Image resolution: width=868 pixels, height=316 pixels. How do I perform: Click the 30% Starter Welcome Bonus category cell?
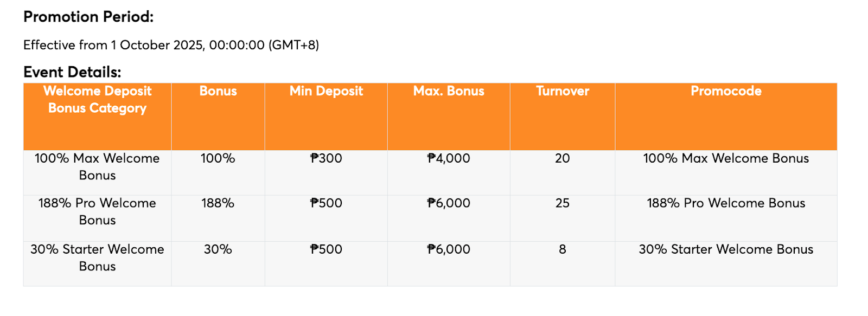(98, 257)
